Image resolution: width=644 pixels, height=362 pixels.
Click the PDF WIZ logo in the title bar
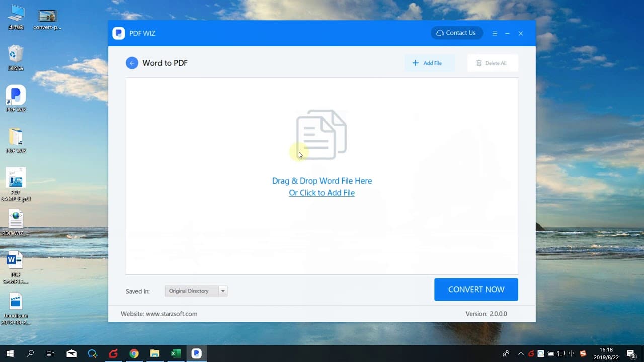119,33
